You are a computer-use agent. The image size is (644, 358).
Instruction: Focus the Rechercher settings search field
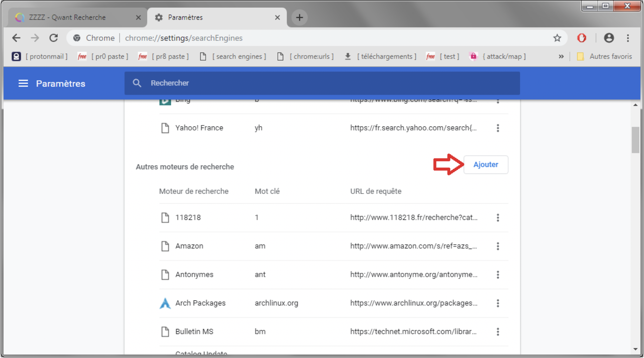[322, 83]
